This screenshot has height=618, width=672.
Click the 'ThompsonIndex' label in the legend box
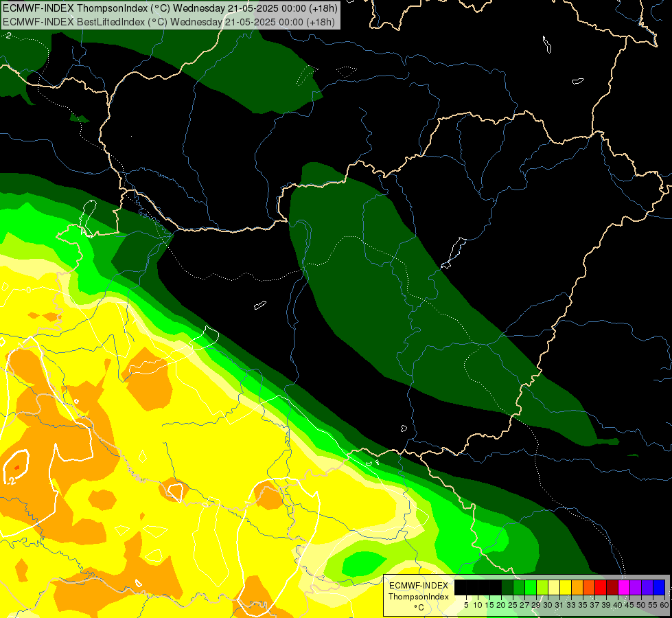[x=419, y=597]
